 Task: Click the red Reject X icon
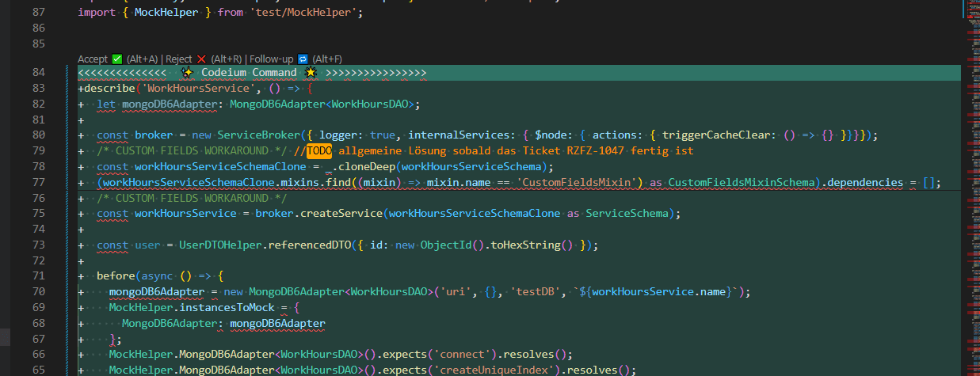pyautogui.click(x=201, y=59)
